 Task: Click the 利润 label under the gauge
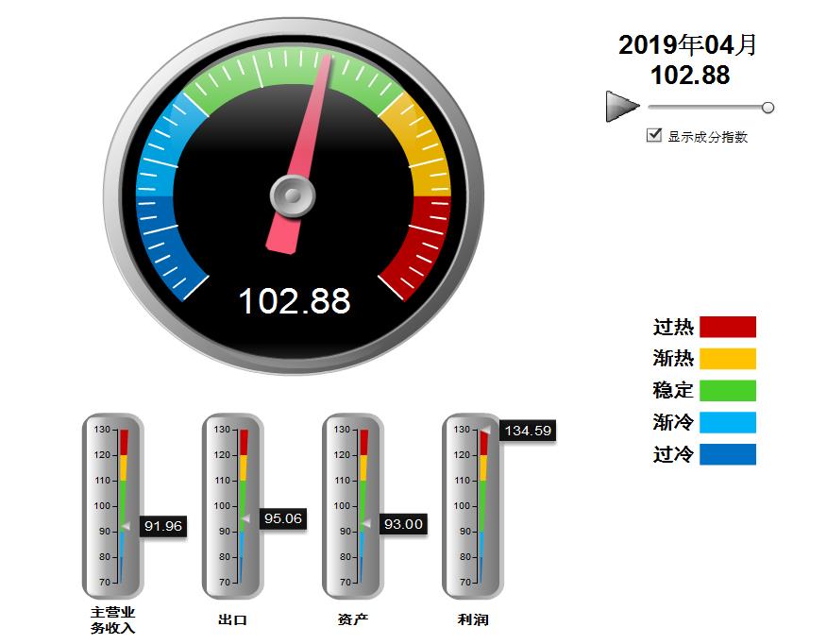click(x=473, y=620)
